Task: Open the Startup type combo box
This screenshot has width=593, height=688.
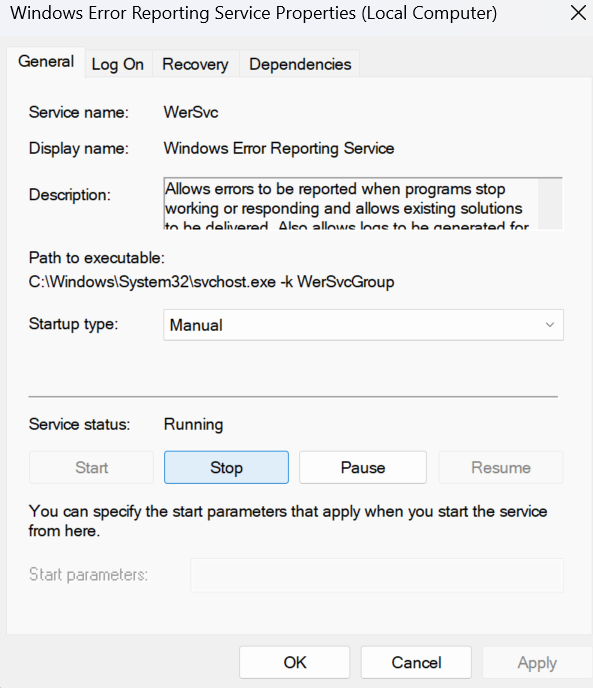Action: (363, 325)
